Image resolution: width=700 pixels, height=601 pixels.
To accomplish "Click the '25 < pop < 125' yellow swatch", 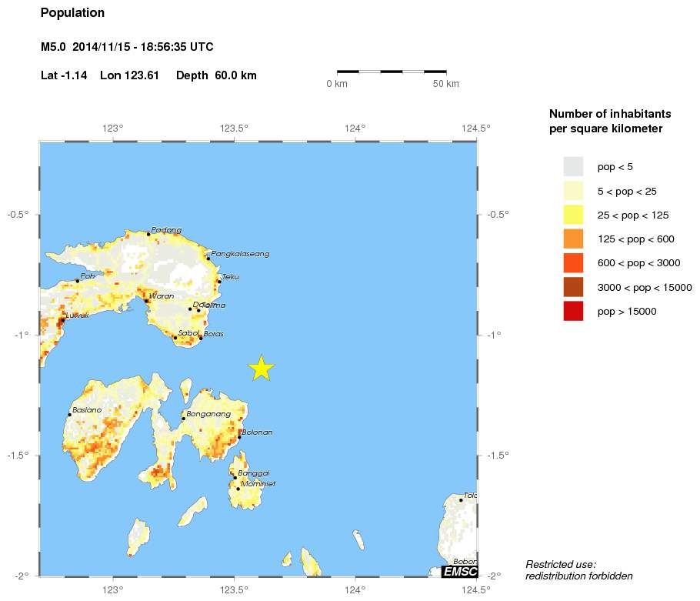I will pos(573,215).
